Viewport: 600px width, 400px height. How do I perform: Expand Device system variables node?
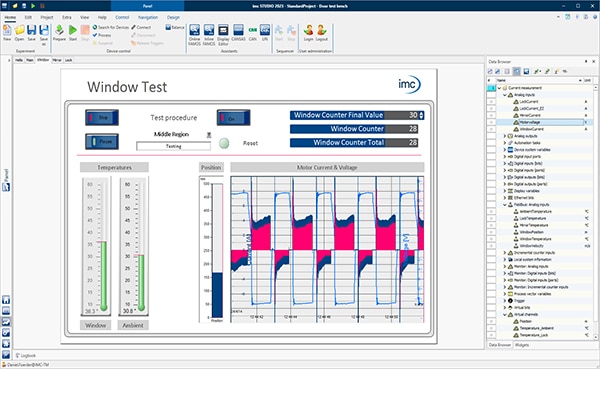[505, 150]
